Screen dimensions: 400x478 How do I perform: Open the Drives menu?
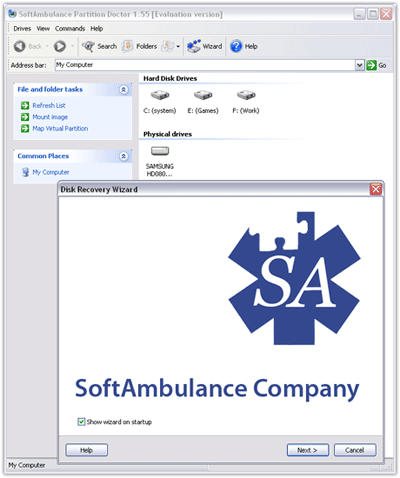coord(22,29)
